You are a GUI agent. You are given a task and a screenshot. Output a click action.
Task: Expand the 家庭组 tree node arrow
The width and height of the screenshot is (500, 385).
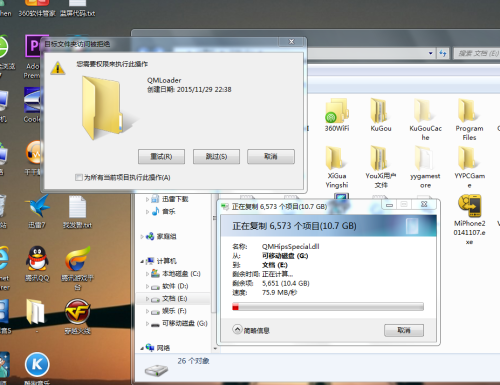point(142,237)
